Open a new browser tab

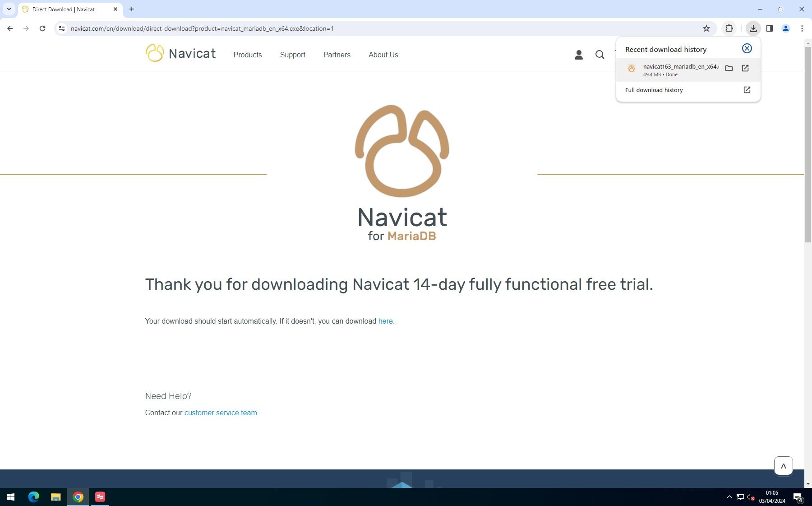132,9
